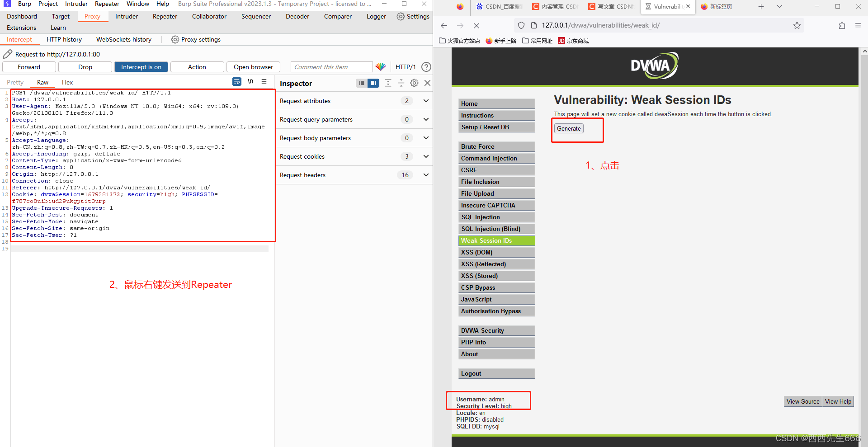This screenshot has height=447, width=868.
Task: Open message editor hamburger menu
Action: point(264,82)
